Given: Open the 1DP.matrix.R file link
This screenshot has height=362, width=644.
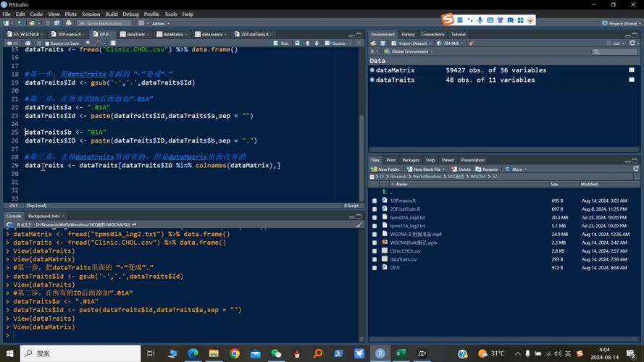Looking at the screenshot, I should 403,201.
